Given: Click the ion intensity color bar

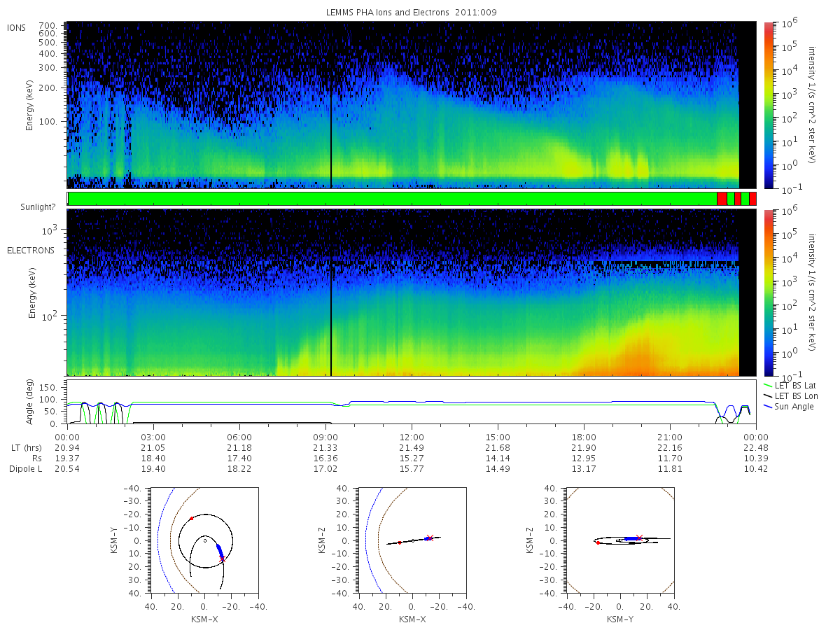Looking at the screenshot, I should pyautogui.click(x=769, y=105).
